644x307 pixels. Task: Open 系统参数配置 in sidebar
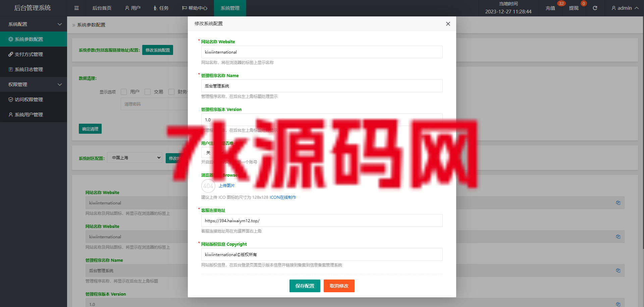point(34,39)
